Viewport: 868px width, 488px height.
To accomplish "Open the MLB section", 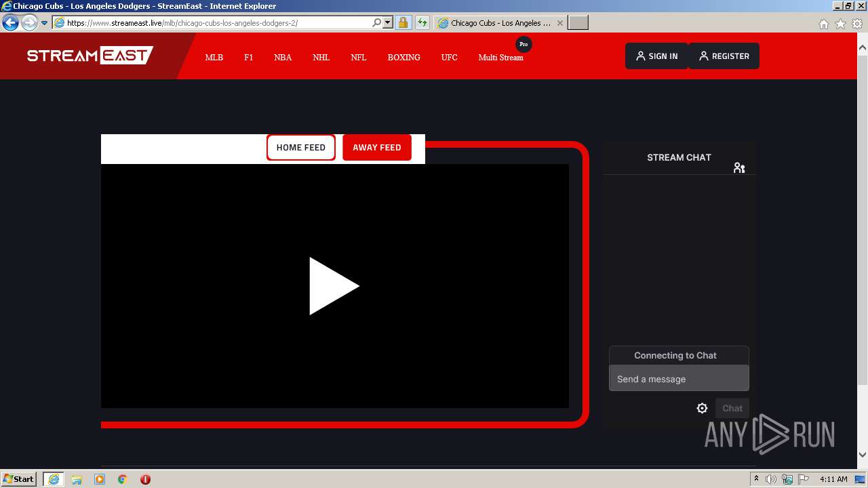I will point(214,58).
